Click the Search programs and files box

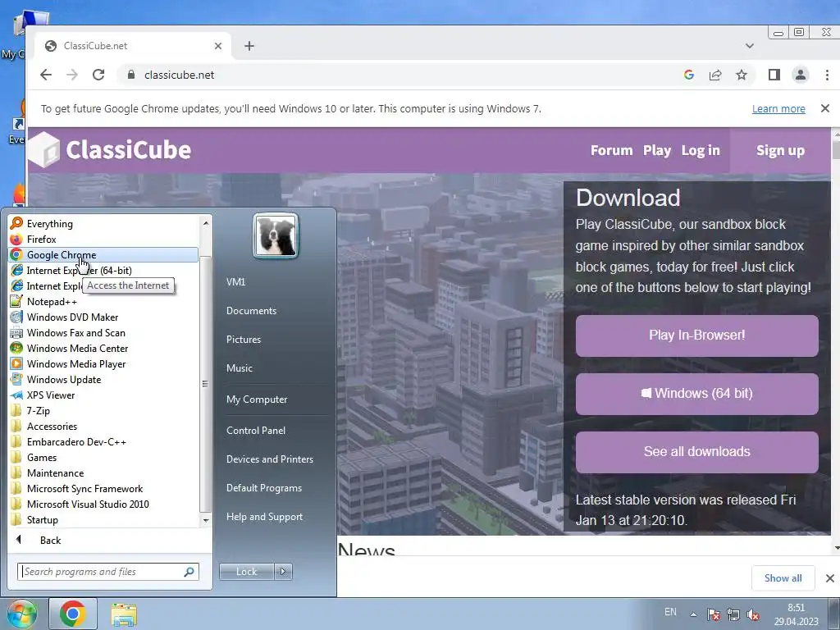[x=108, y=572]
